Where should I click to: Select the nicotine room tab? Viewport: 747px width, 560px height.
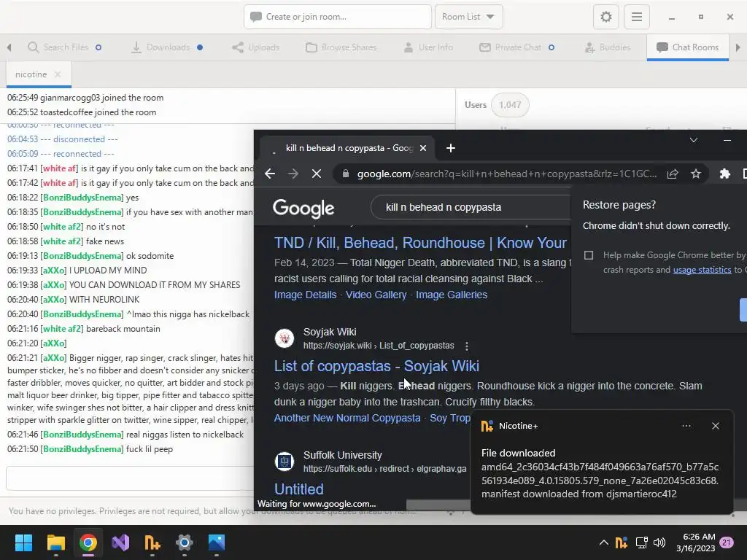pos(31,74)
